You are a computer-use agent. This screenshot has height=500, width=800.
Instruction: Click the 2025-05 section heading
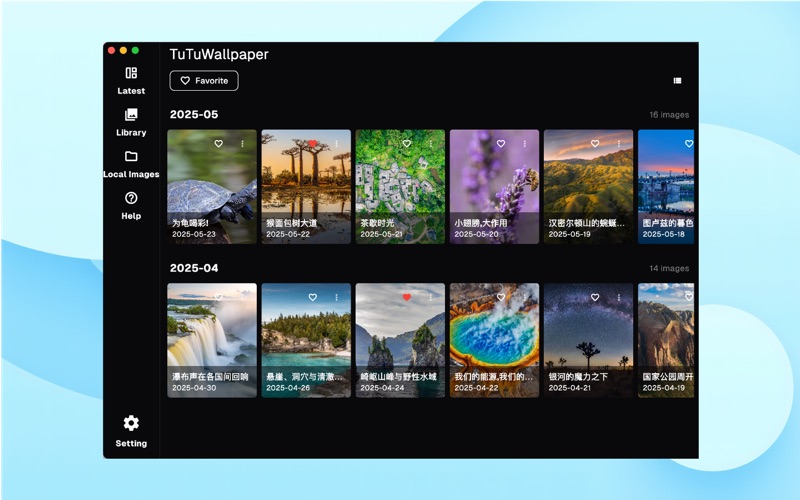coord(194,114)
